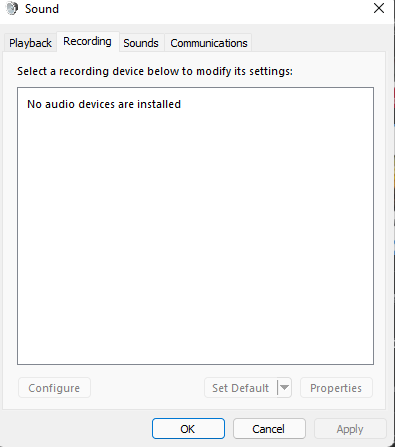This screenshot has width=395, height=447.
Task: Click empty footer area left of OK
Action: coord(77,429)
